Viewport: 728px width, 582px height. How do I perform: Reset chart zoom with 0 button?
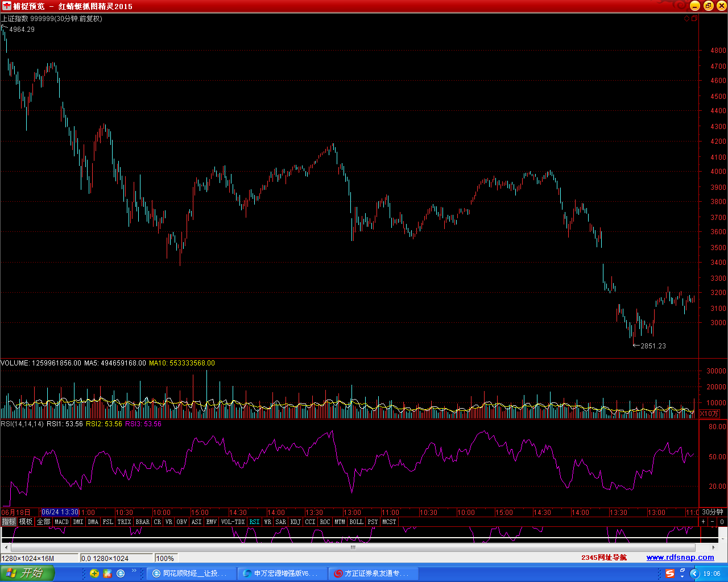pos(722,522)
